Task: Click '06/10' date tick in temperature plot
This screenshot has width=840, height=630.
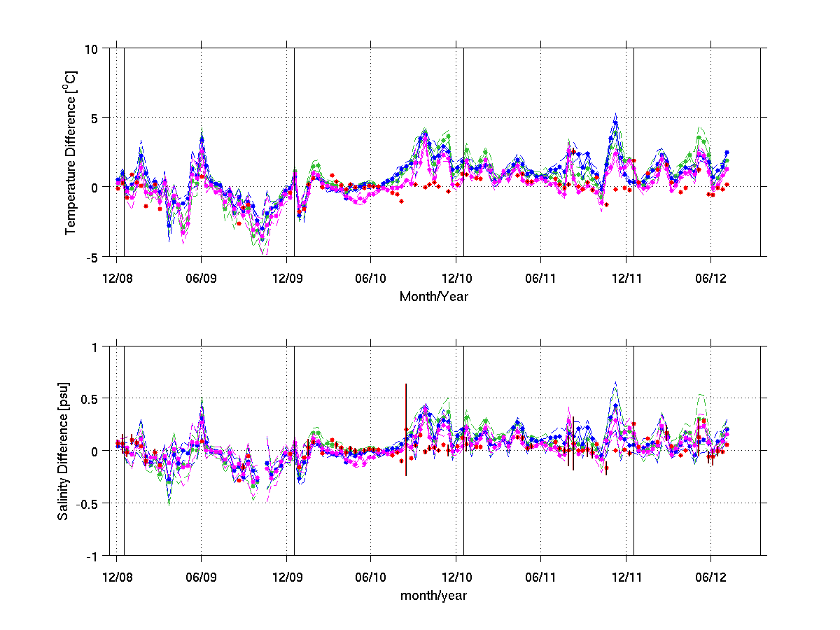Action: click(x=371, y=278)
